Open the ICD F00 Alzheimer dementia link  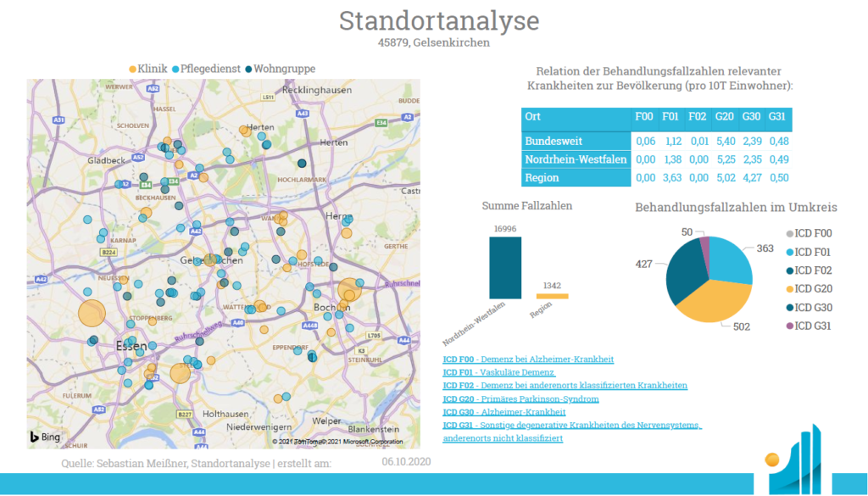[x=527, y=359]
